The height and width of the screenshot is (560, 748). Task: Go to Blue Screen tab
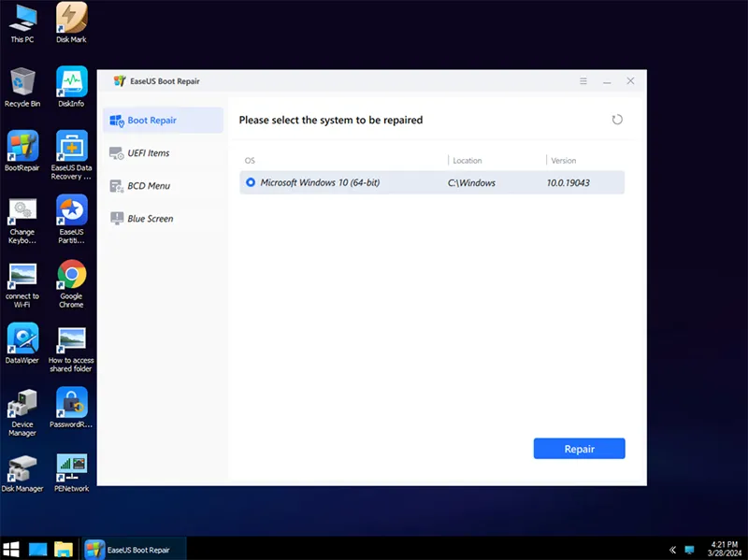[163, 219]
